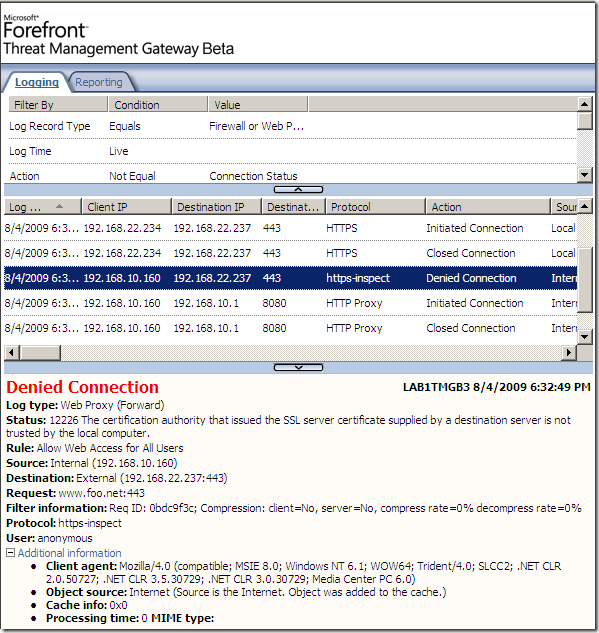Image resolution: width=599 pixels, height=633 pixels.
Task: Select the Log Record Type filter row
Action: click(293, 126)
